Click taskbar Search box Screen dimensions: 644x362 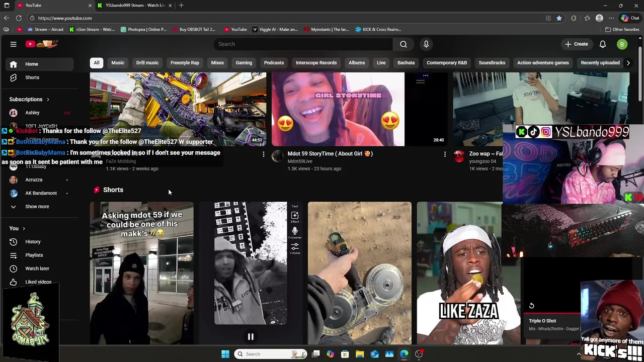(x=271, y=354)
